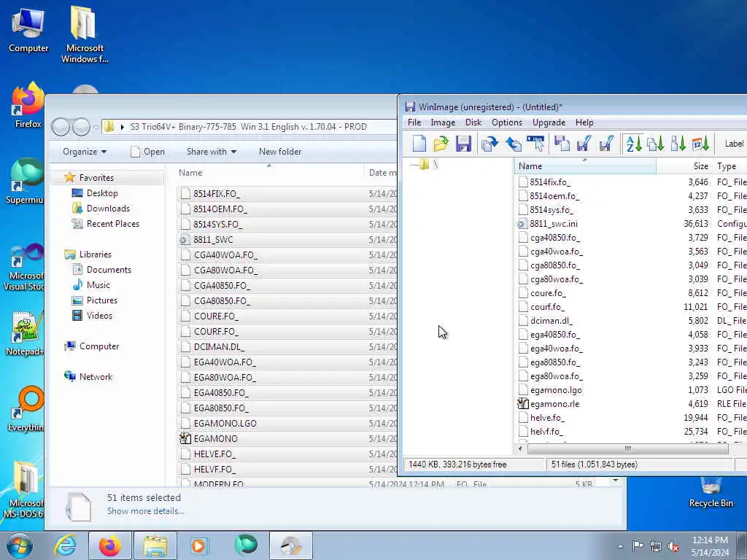Expand the Explorer address bar path chevron
Viewport: 747px width, 560px height.
pyautogui.click(x=122, y=127)
